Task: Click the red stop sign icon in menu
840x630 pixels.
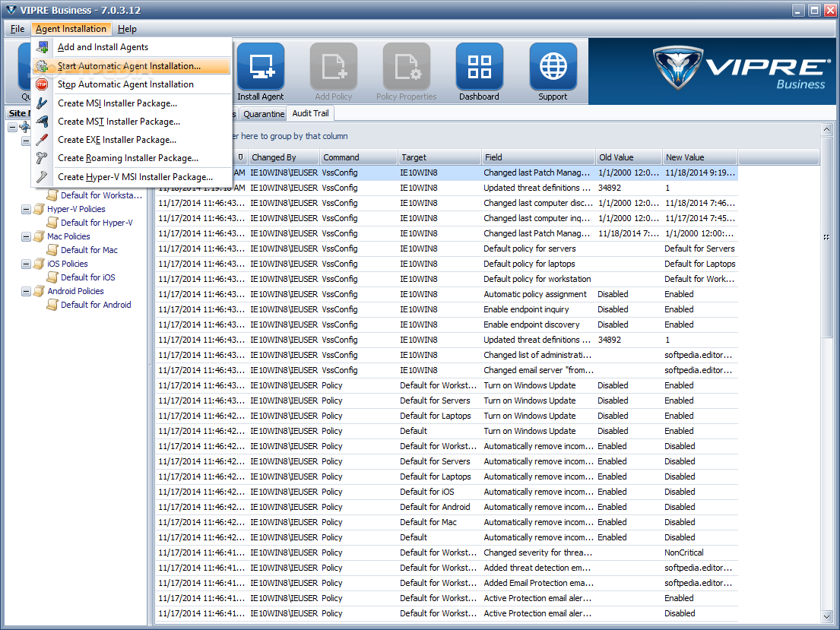Action: (43, 84)
